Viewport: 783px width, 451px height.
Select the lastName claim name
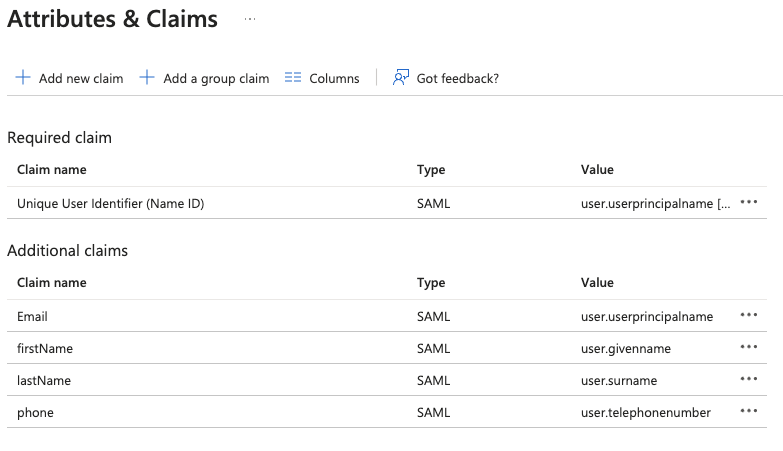click(x=44, y=380)
